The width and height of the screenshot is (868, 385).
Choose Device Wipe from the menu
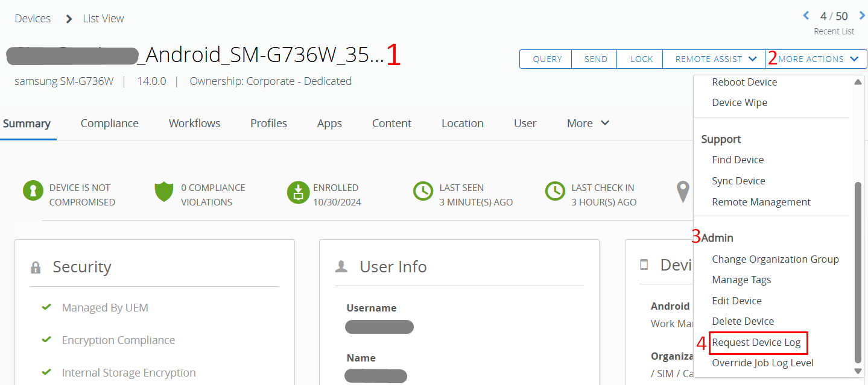[740, 102]
